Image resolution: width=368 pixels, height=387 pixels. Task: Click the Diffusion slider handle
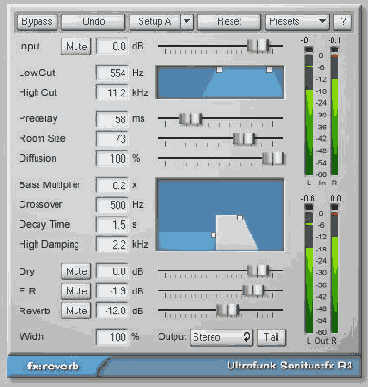pos(273,158)
